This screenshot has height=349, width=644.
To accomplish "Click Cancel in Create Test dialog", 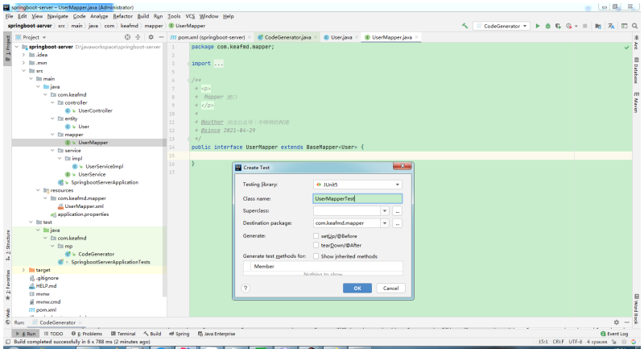I will click(x=390, y=289).
